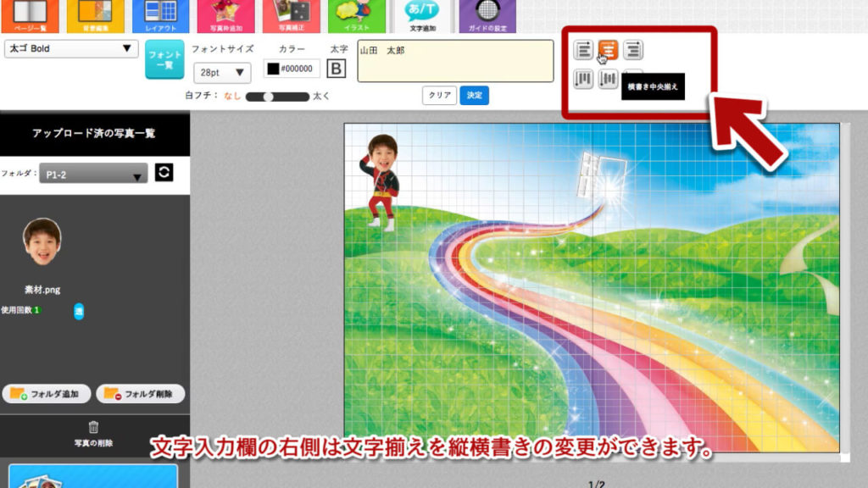868x488 pixels.
Task: Click the 写真の削除 trash icon
Action: [x=93, y=427]
